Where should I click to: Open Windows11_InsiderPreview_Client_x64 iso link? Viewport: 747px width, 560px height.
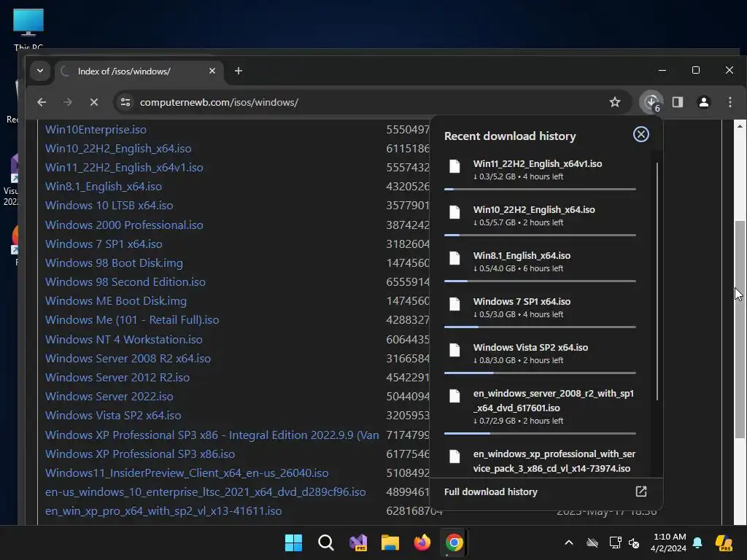click(x=187, y=473)
